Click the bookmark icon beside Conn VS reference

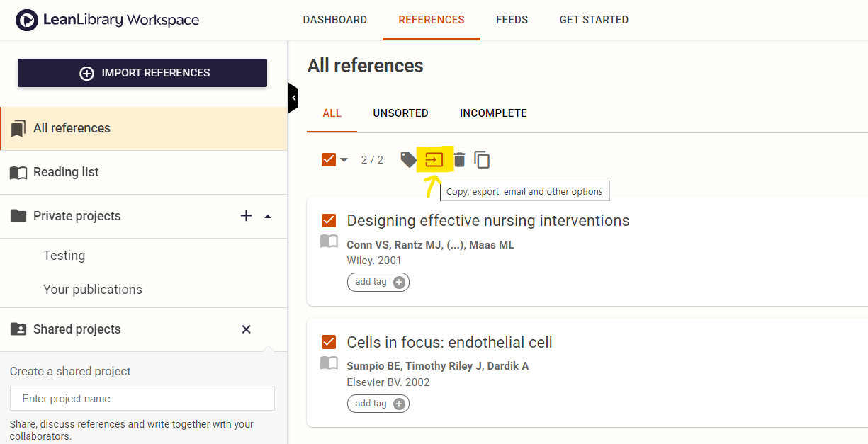(x=328, y=241)
